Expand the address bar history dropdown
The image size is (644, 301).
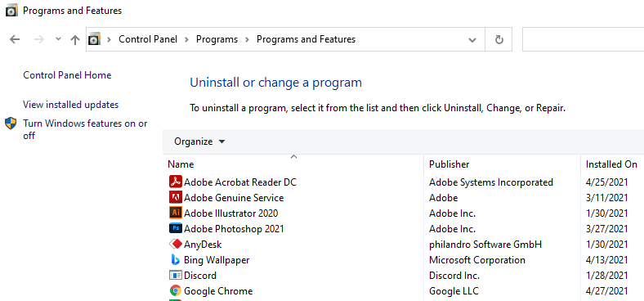[x=472, y=40]
